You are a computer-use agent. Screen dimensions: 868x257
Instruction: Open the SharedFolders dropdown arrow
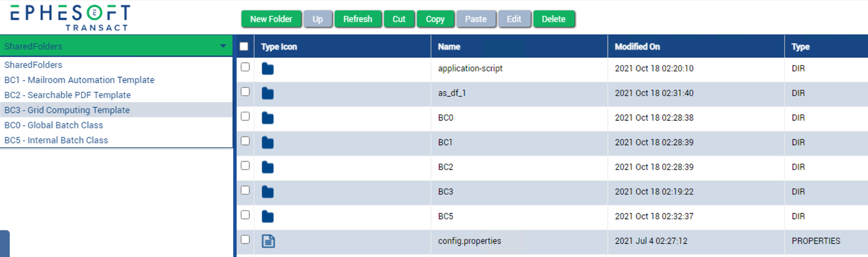pos(223,46)
